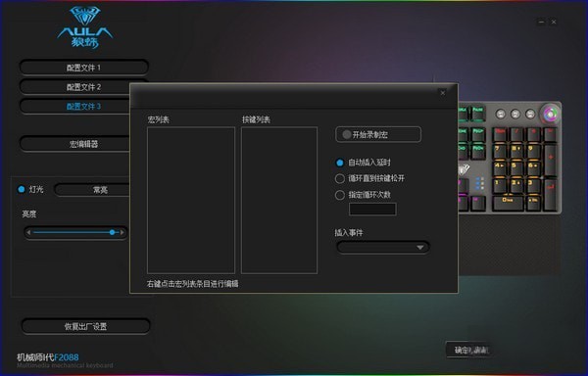Select the green PgUp key on keyboard

coord(478,134)
